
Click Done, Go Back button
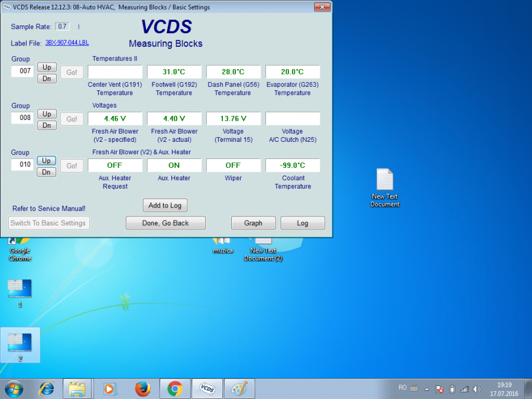[166, 223]
